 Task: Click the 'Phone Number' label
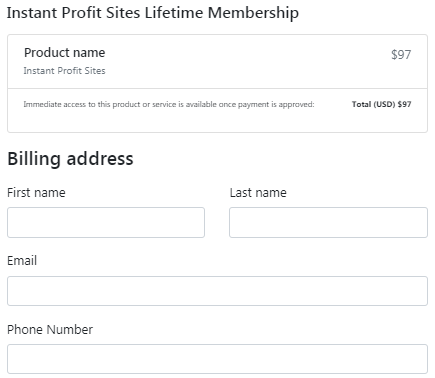(50, 330)
